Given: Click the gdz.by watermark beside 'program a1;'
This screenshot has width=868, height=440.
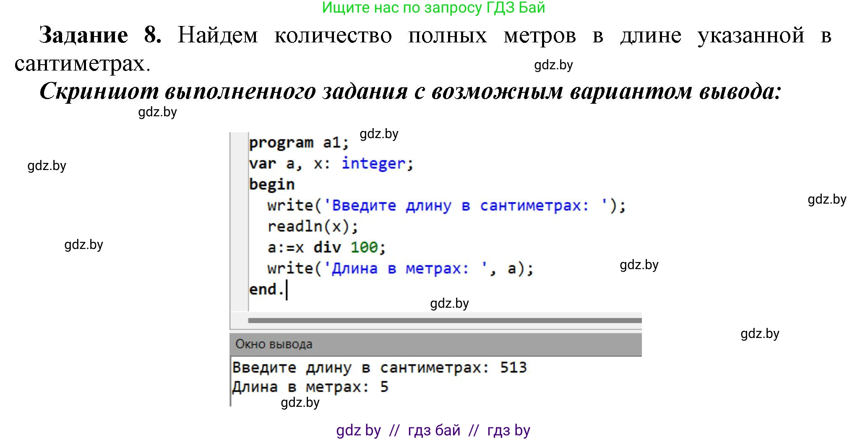Looking at the screenshot, I should coord(379,134).
